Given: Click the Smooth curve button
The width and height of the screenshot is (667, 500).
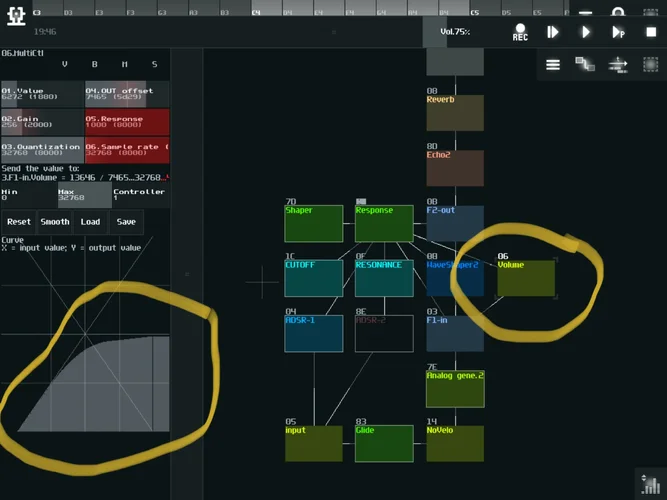Looking at the screenshot, I should pos(55,222).
